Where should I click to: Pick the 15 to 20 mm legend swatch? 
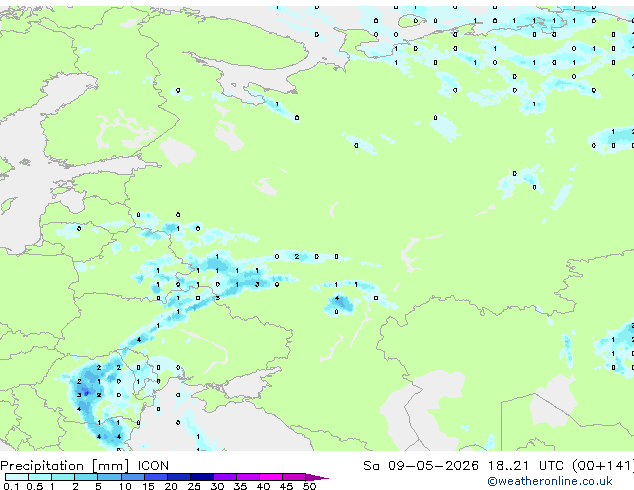155,477
